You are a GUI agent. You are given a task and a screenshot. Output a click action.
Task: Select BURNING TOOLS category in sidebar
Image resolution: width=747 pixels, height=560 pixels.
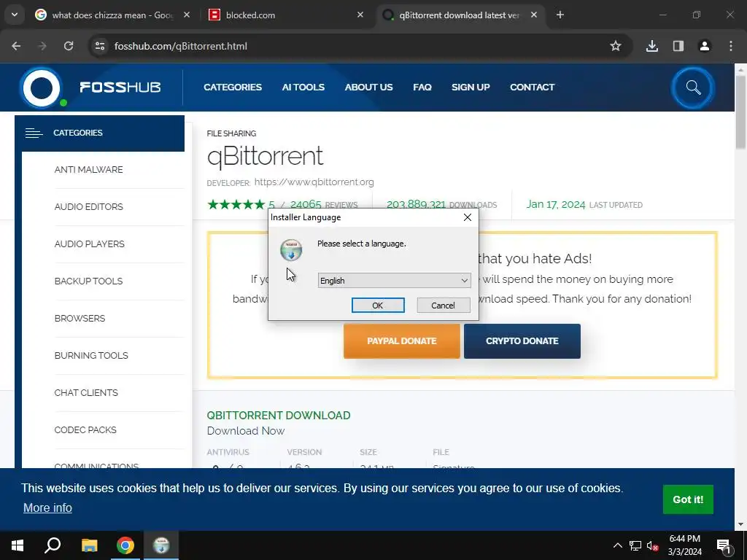pos(91,355)
